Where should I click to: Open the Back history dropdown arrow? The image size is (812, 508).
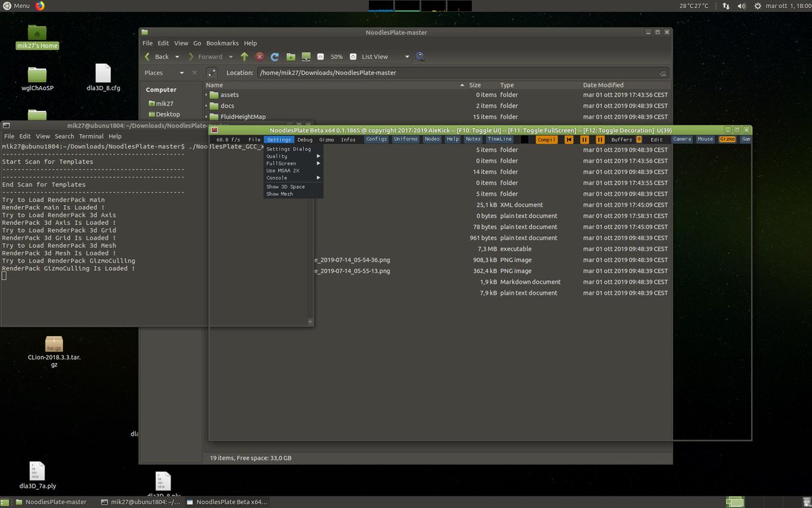click(177, 57)
